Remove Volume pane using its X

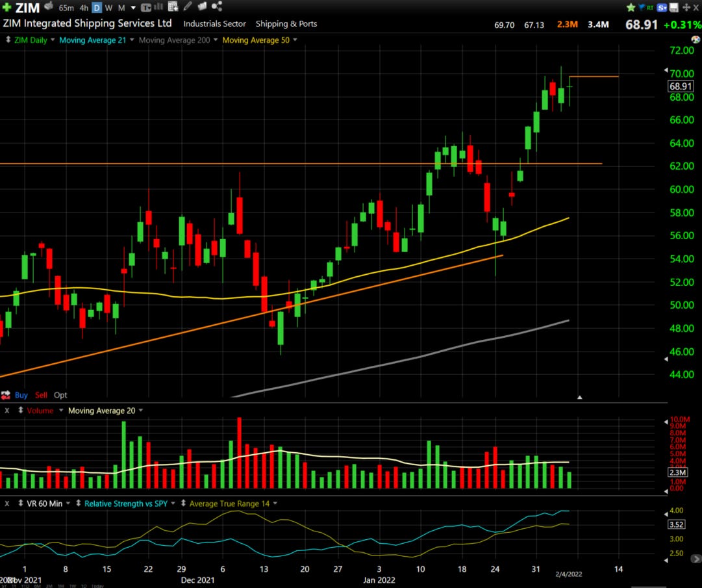click(6, 411)
